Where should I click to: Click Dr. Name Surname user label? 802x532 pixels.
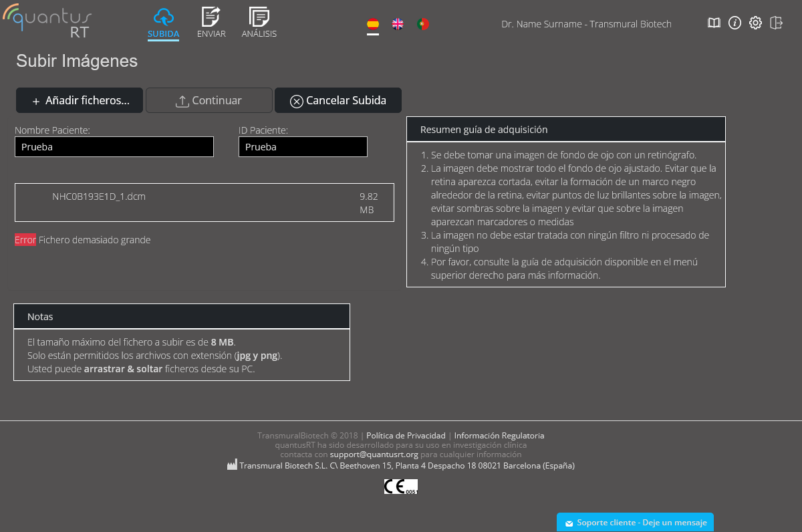pos(586,24)
